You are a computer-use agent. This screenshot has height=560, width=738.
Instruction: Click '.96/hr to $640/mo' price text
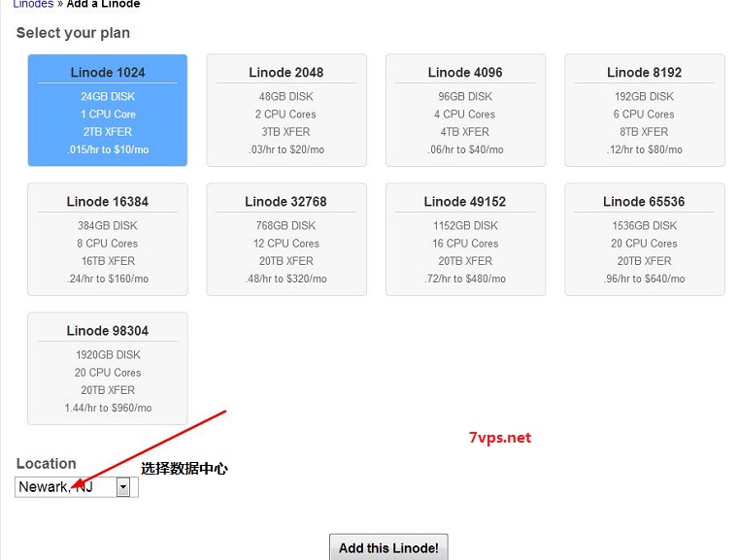pyautogui.click(x=645, y=279)
